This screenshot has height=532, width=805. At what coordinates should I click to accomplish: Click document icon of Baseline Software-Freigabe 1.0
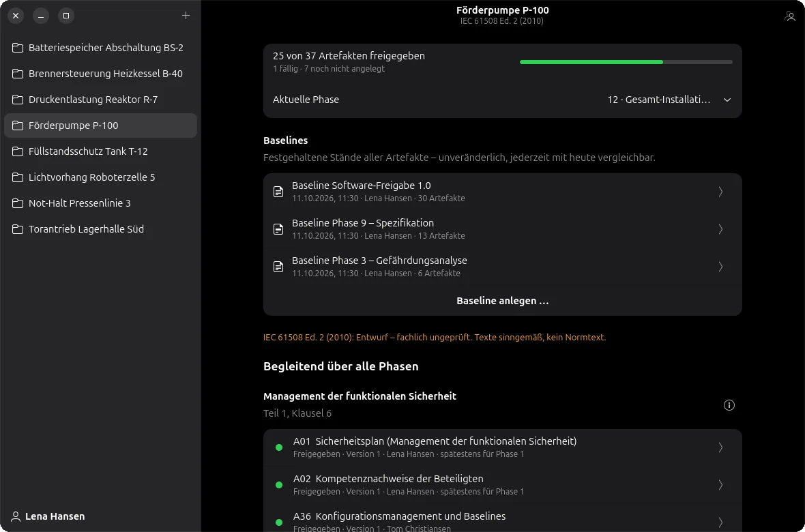click(x=278, y=192)
